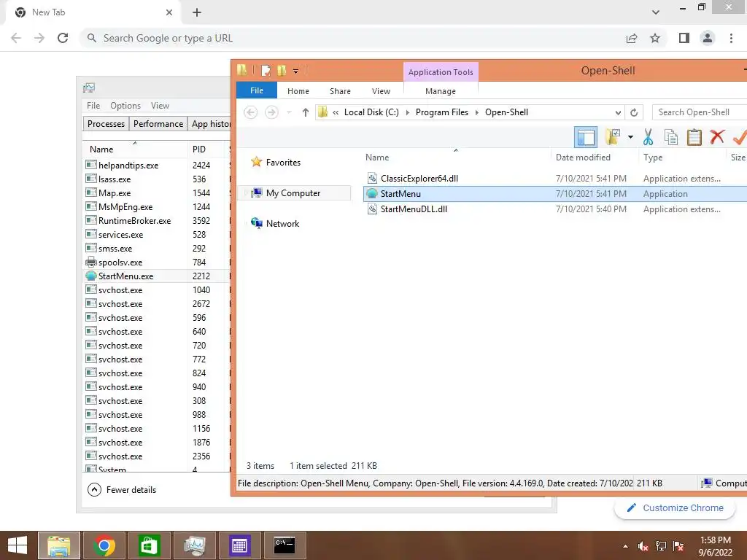Open Task Manager File menu
The height and width of the screenshot is (560, 747).
click(x=93, y=106)
